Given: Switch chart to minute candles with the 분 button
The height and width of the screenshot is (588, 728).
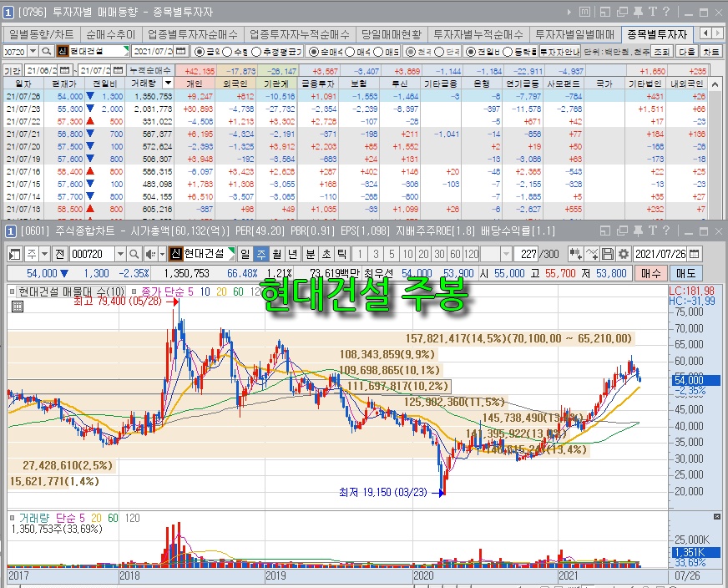Looking at the screenshot, I should pos(310,254).
